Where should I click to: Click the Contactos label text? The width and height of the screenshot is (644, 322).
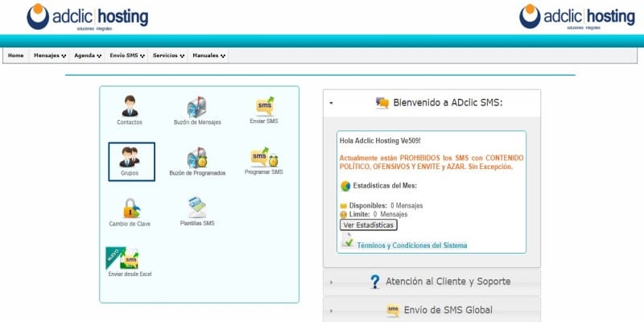pyautogui.click(x=130, y=122)
